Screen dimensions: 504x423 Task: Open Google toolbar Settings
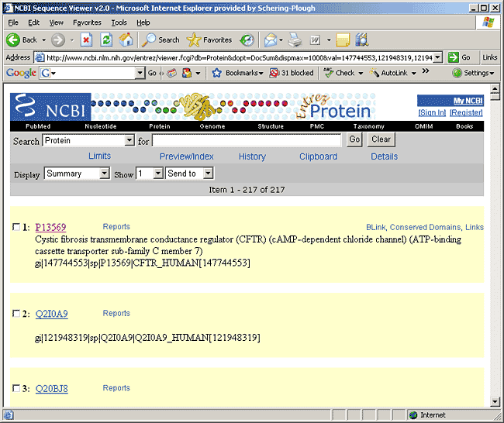473,73
